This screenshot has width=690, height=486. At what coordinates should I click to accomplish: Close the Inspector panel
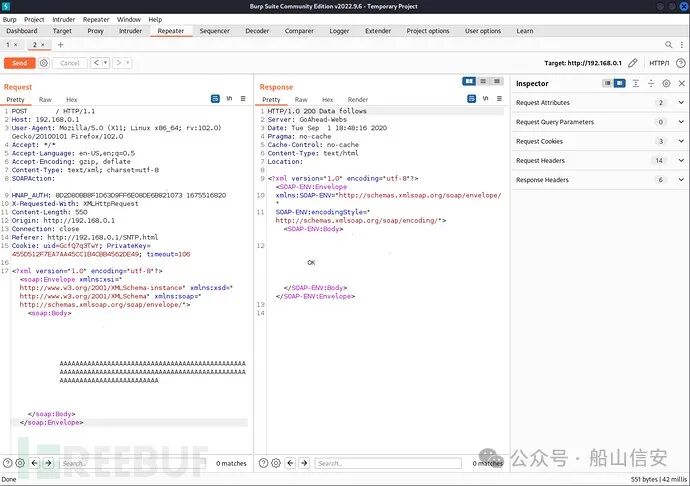click(x=682, y=83)
